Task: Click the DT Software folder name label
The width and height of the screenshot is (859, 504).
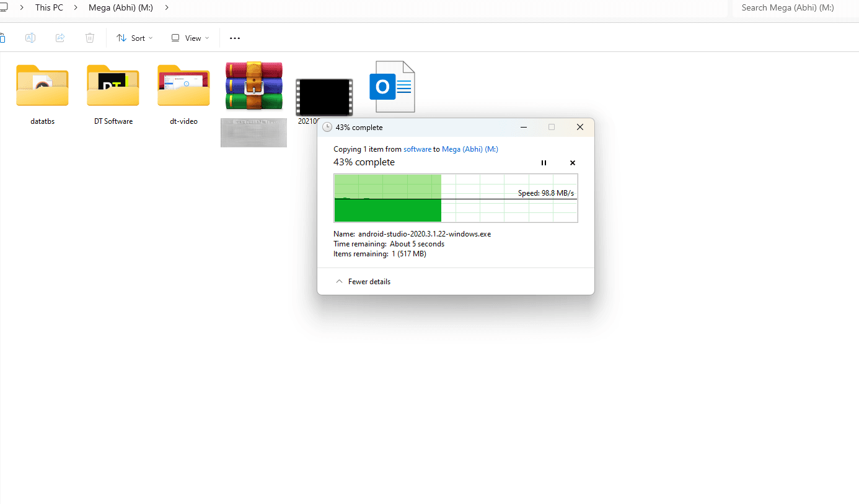Action: pos(113,121)
